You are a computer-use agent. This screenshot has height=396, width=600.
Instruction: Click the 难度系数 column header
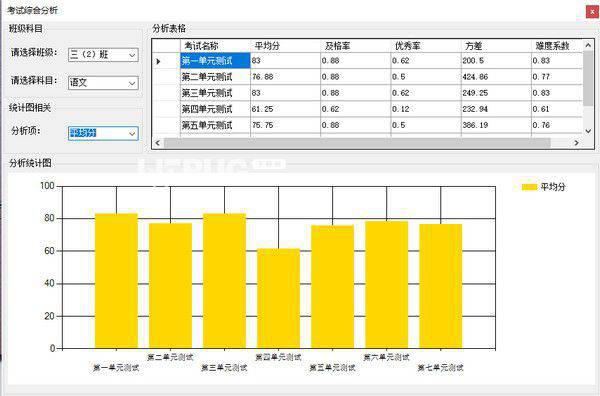click(x=557, y=46)
